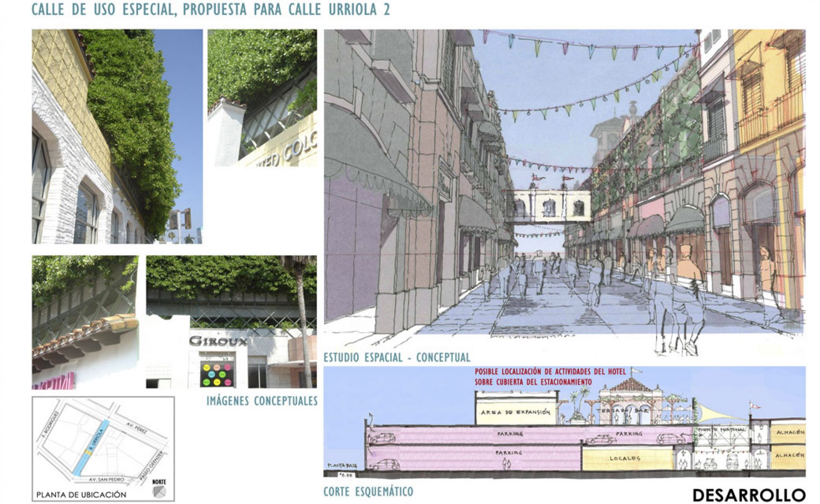
Task: Open the Giroux storefront photo
Action: click(x=231, y=322)
